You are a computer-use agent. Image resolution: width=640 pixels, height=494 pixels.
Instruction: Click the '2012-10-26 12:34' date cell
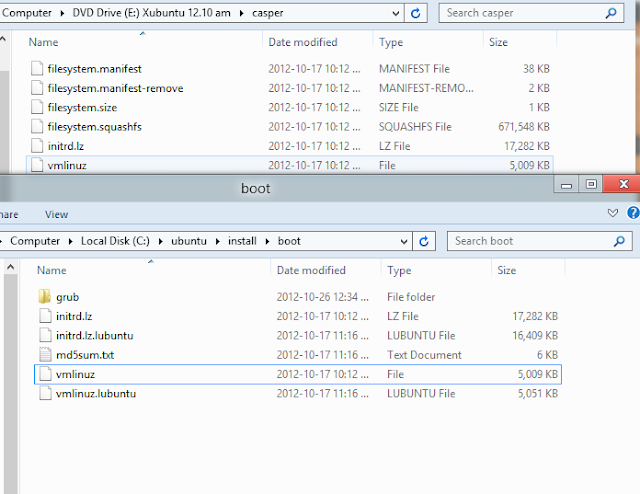322,297
